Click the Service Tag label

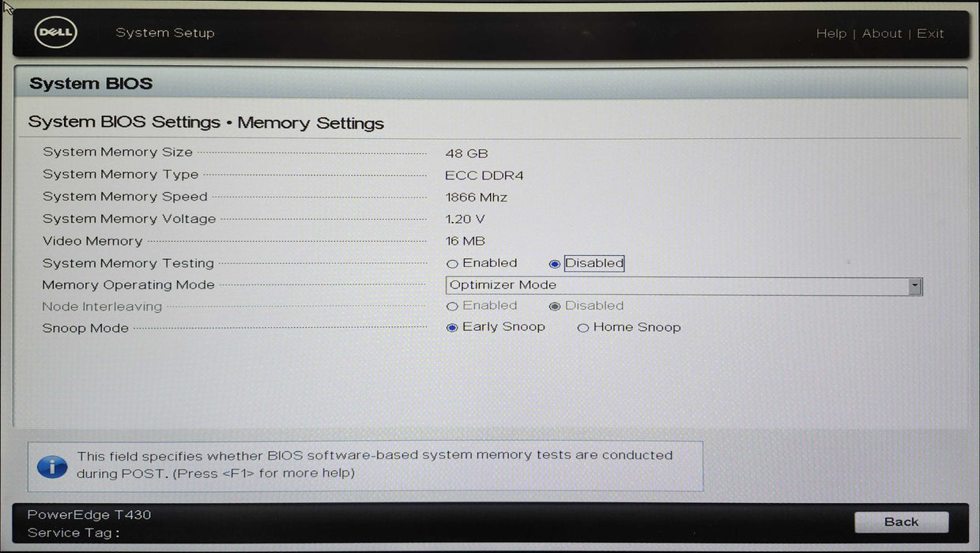pos(73,532)
